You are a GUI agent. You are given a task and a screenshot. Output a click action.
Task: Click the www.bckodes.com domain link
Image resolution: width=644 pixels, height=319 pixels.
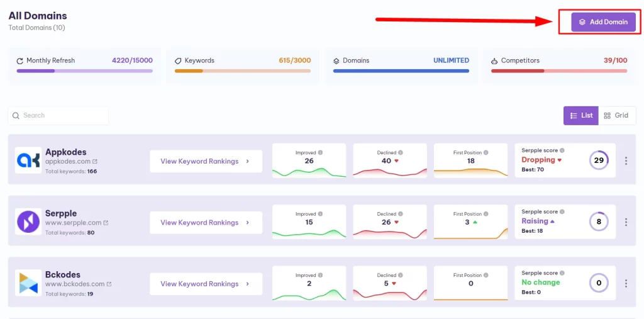75,284
